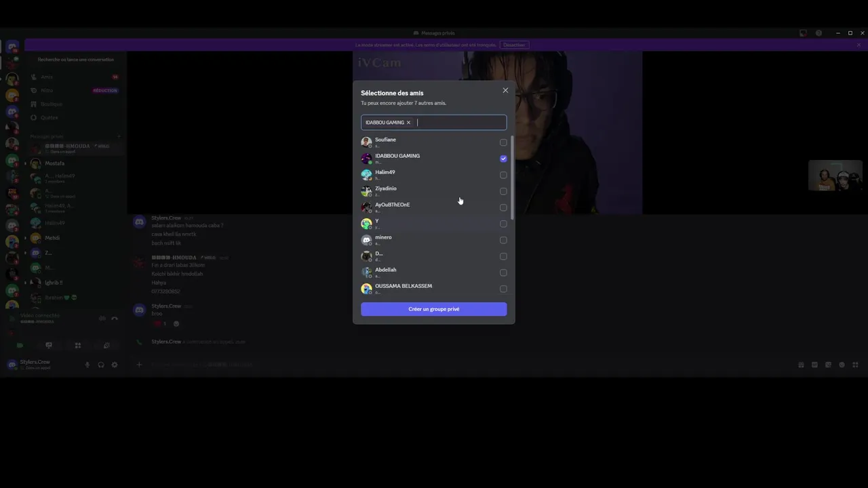
Task: Click the Abdellah name text
Action: pos(386,270)
